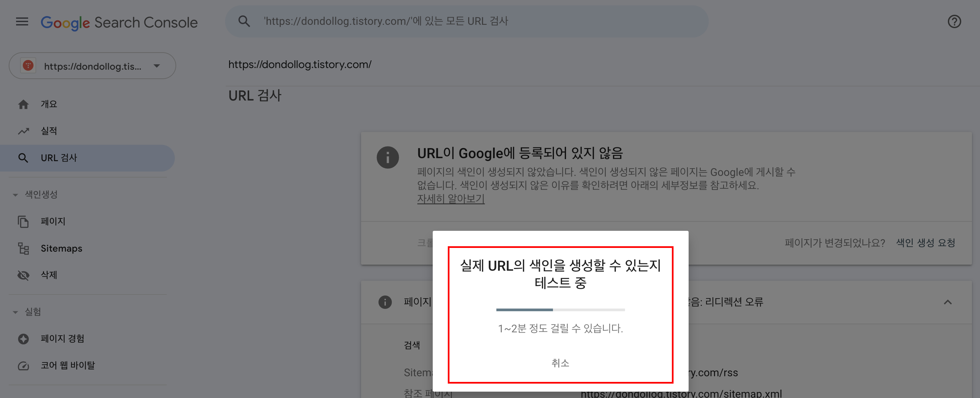Open the help question mark icon

(954, 22)
